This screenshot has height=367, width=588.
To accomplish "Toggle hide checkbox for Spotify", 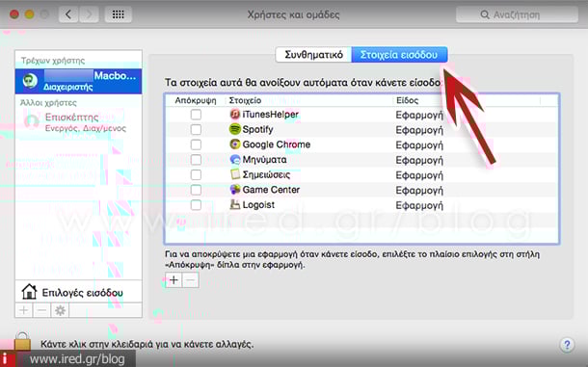I will click(x=196, y=130).
